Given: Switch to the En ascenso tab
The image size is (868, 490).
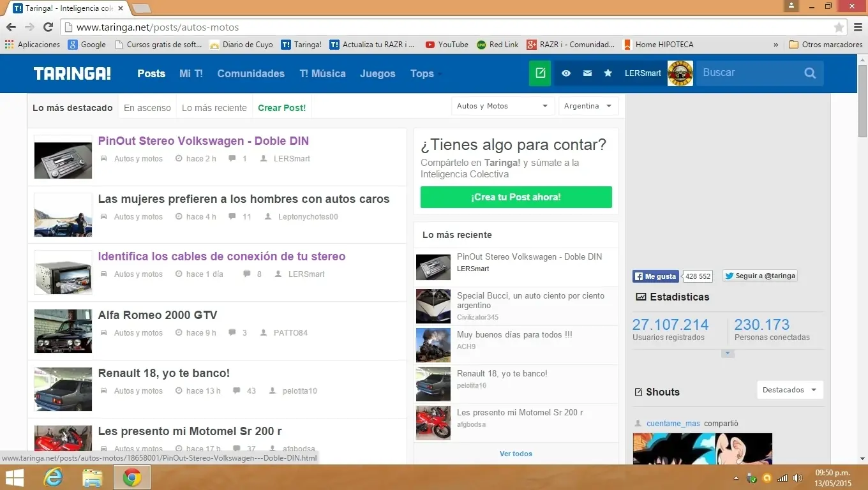Looking at the screenshot, I should point(147,108).
